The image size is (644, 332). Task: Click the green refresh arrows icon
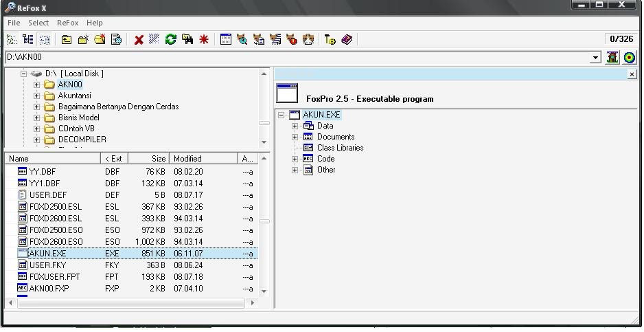pyautogui.click(x=170, y=39)
